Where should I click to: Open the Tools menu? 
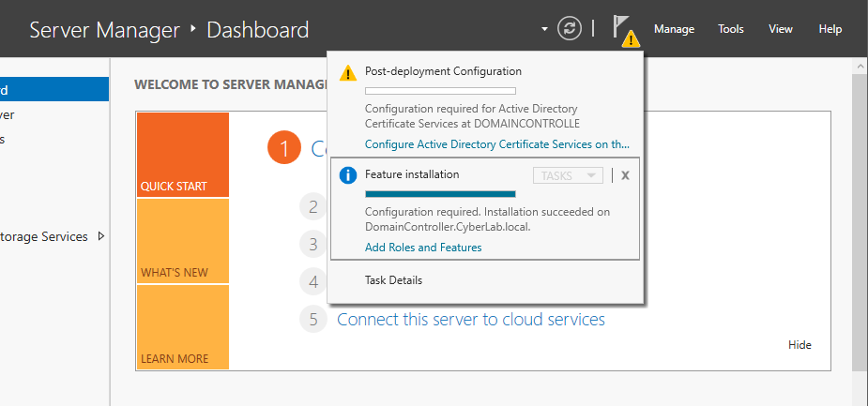coord(731,29)
